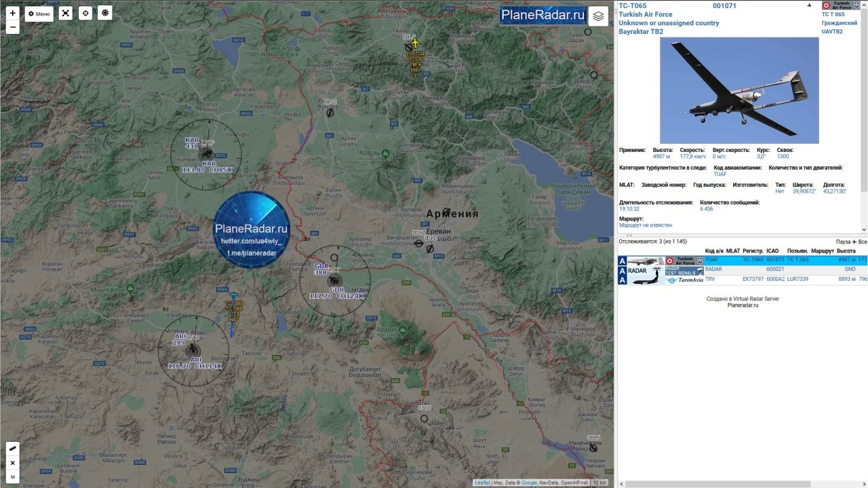Click the Turkish Air Force flag in list row
Screen dimensions: 868x488
684,261
